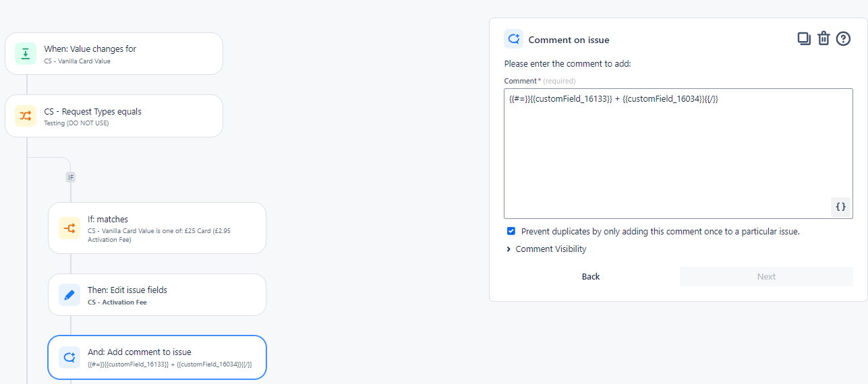Open the If: matches condition card

point(157,228)
